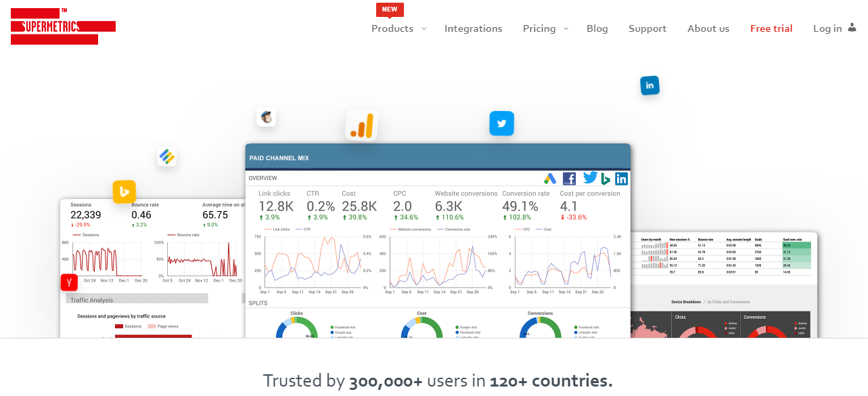Open the Support page
Viewport: 868px width, 396px height.
tap(647, 28)
